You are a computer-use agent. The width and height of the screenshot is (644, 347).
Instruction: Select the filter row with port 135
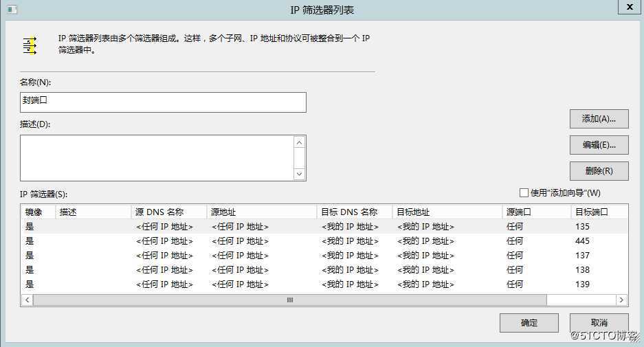click(324, 226)
